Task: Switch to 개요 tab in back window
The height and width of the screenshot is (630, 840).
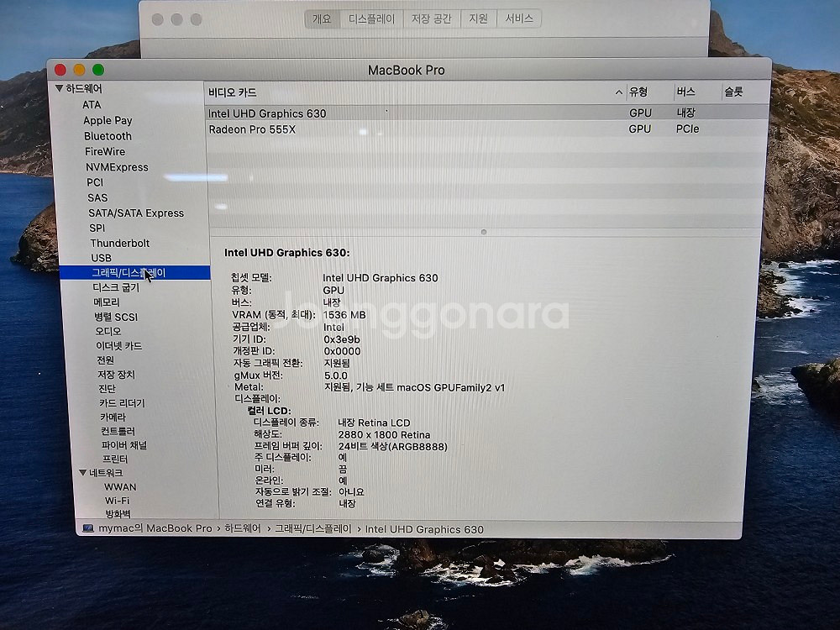Action: coord(322,18)
